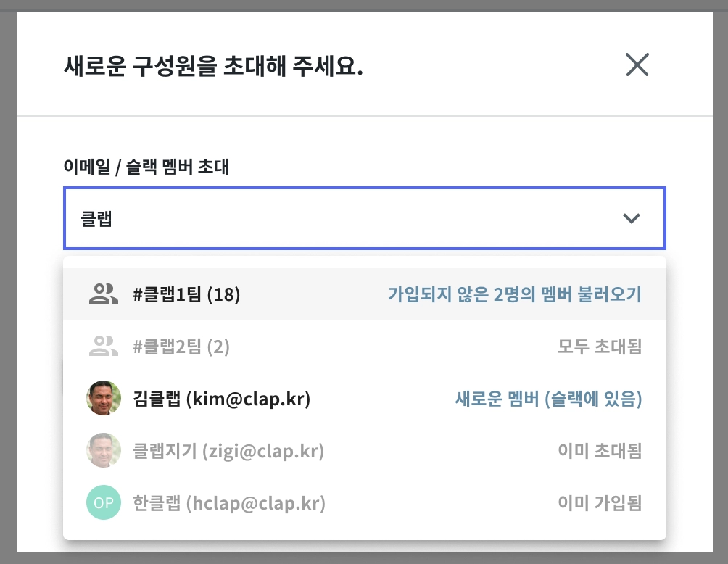Click 김클랩's profile photo
The width and height of the screenshot is (728, 564).
click(x=104, y=399)
